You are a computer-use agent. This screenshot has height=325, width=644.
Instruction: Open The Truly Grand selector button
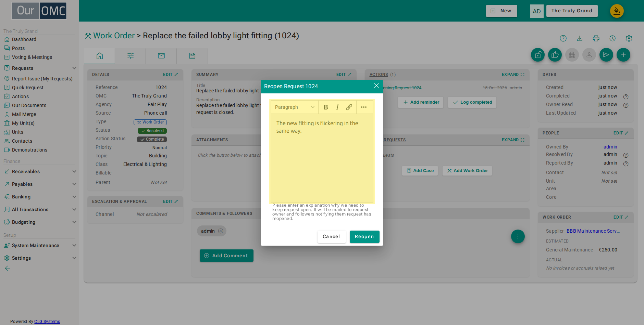tap(572, 11)
